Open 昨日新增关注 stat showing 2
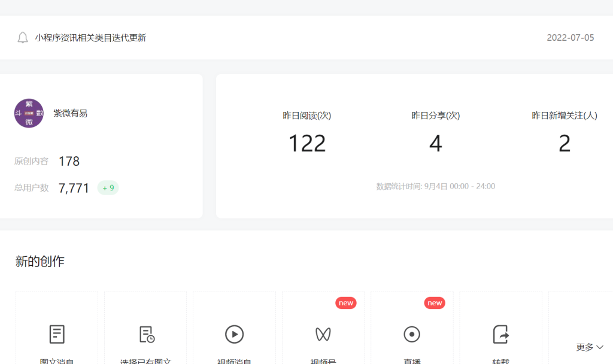The image size is (613, 364). point(565,144)
